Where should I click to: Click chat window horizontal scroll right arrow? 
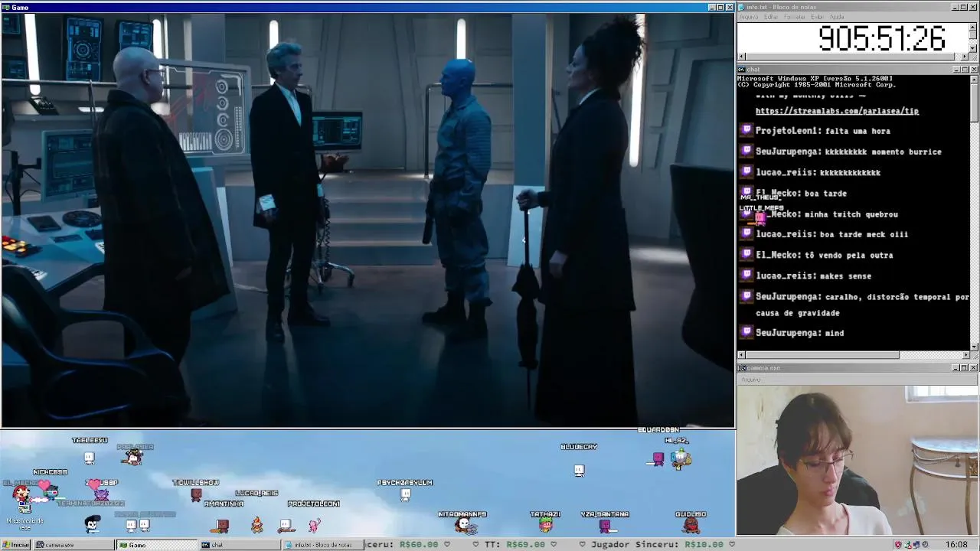965,355
